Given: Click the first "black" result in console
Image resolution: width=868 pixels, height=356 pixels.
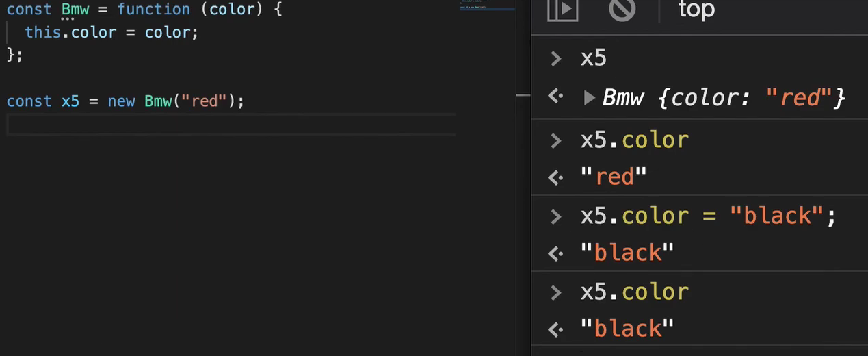Looking at the screenshot, I should (x=627, y=253).
